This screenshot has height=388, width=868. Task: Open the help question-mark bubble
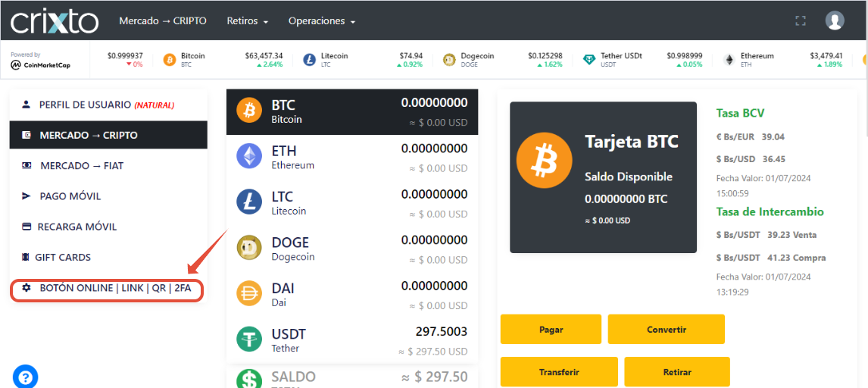pos(26,377)
